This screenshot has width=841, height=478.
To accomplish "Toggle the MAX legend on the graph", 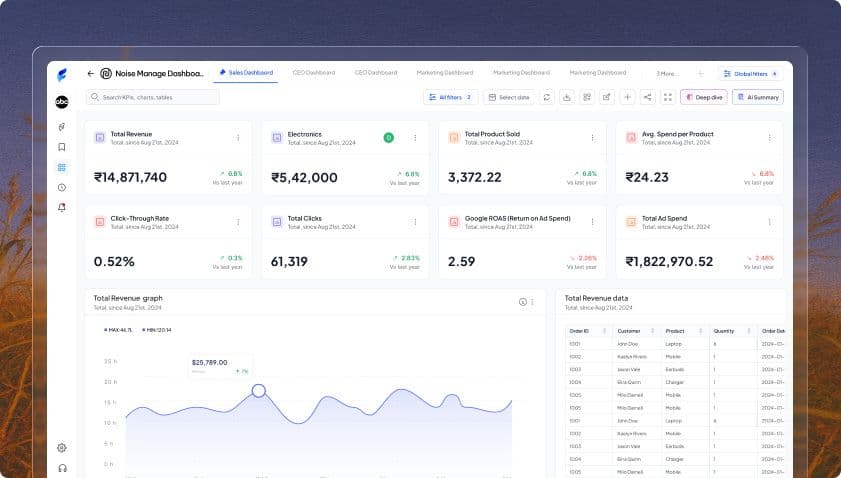I will [x=117, y=330].
